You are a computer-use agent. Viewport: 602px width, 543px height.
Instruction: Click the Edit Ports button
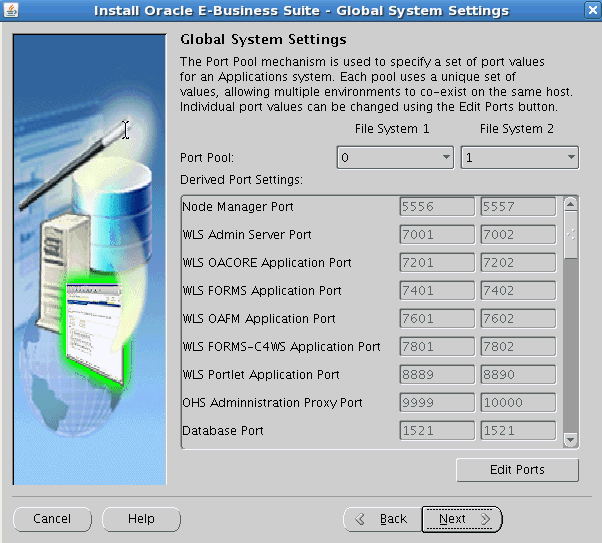click(x=517, y=470)
